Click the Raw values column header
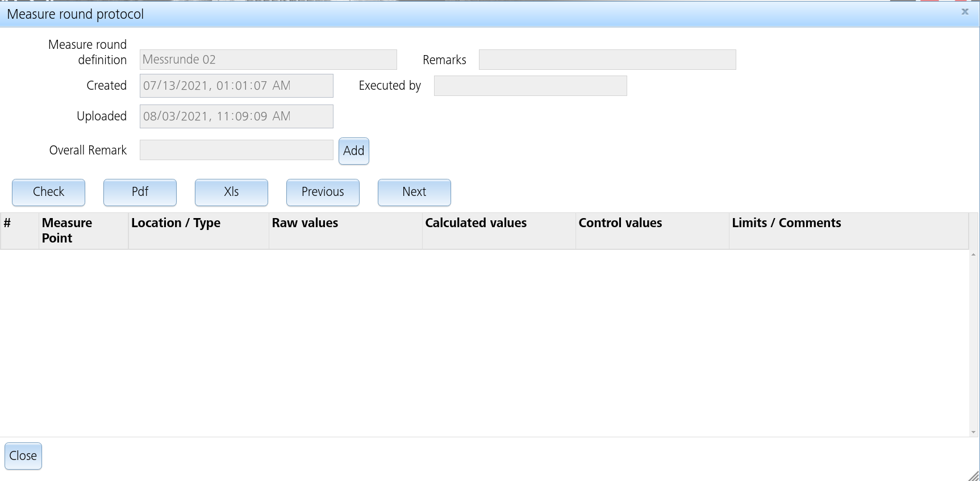The height and width of the screenshot is (481, 980). 346,231
